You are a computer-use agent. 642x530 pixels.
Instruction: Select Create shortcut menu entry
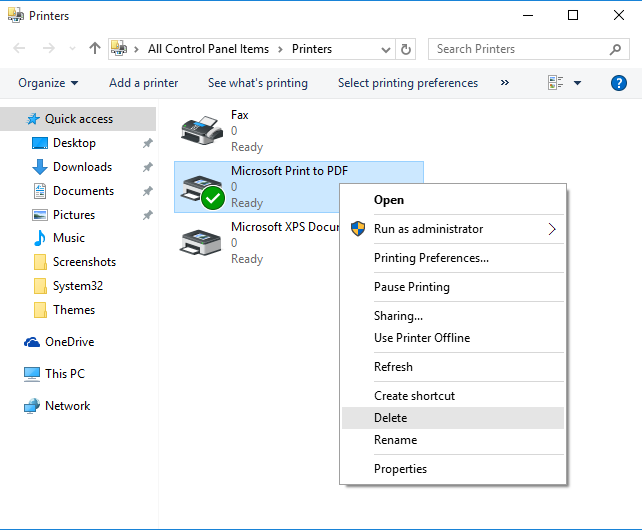(453, 396)
